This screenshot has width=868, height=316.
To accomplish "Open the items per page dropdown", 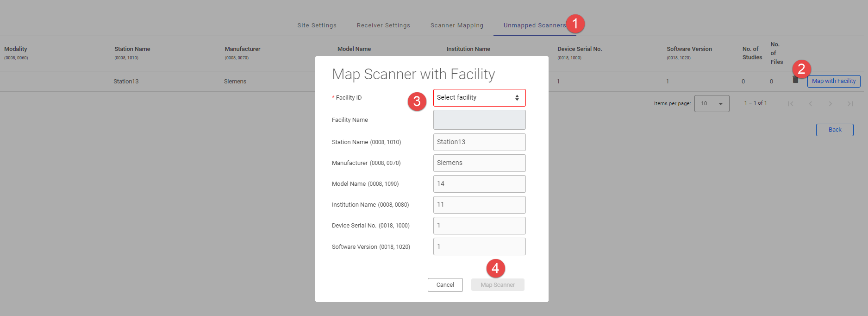I will [712, 103].
